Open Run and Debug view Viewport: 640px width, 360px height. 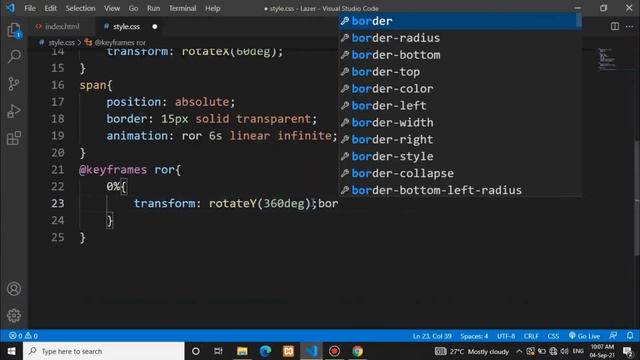point(14,111)
